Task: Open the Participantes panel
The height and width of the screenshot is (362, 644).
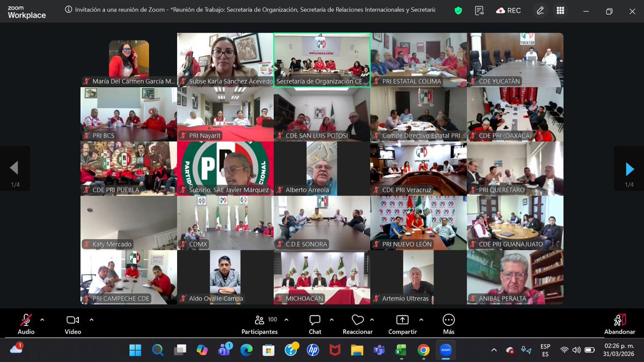Action: tap(260, 324)
